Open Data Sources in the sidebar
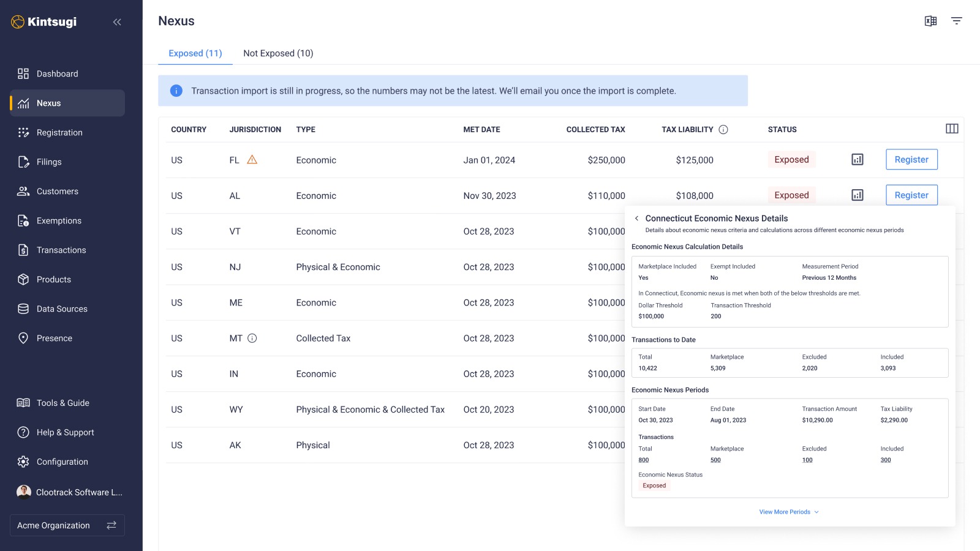The width and height of the screenshot is (980, 551). click(62, 309)
